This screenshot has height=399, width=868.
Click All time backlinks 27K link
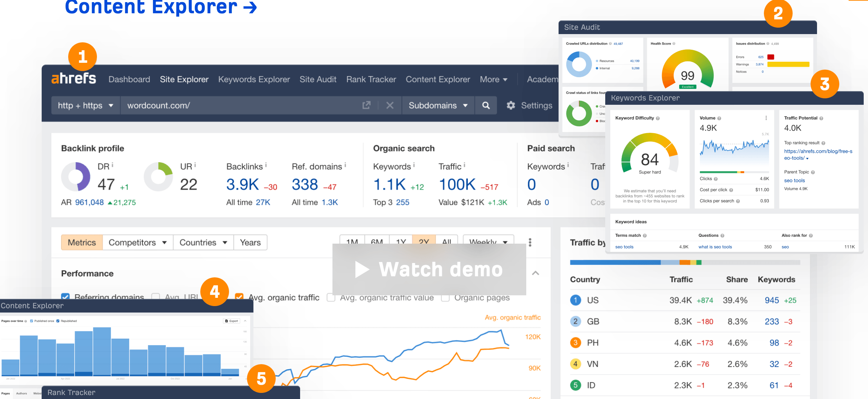[x=263, y=202]
